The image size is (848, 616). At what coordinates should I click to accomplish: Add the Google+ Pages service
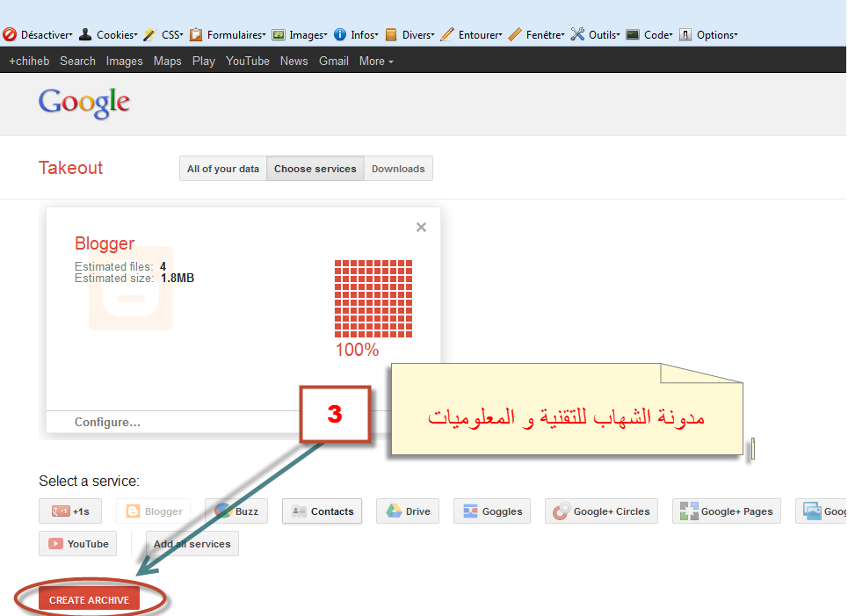click(x=727, y=511)
